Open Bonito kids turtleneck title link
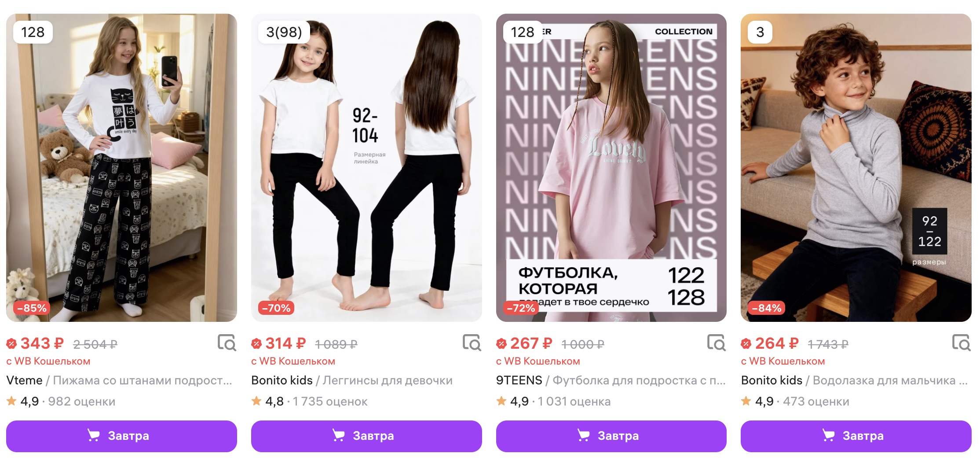This screenshot has width=980, height=461. pos(854,380)
